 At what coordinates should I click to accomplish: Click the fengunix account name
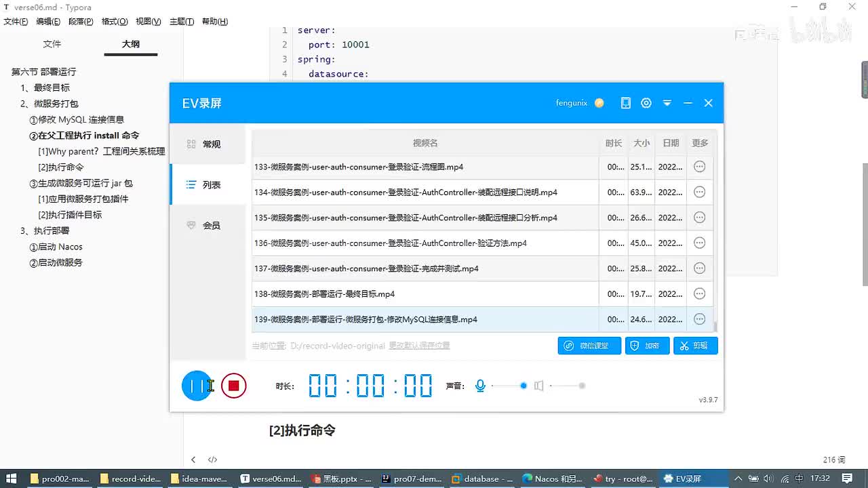(572, 103)
